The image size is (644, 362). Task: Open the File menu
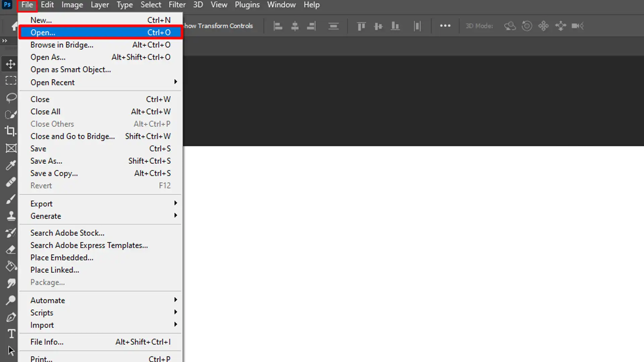(x=27, y=5)
